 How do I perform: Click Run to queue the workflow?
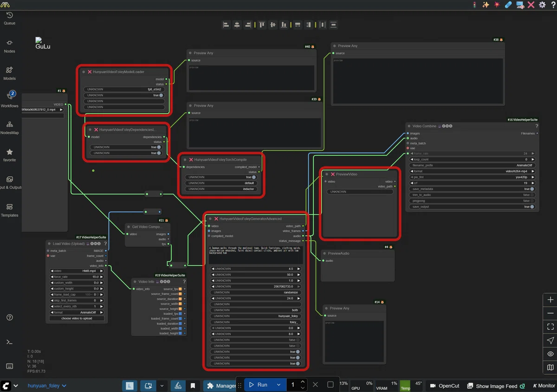click(259, 385)
